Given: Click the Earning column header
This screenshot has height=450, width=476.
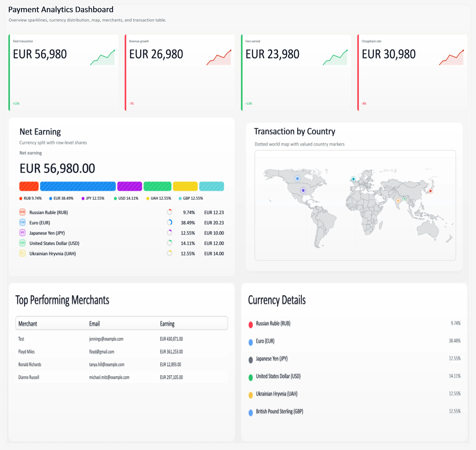Looking at the screenshot, I should tap(167, 324).
